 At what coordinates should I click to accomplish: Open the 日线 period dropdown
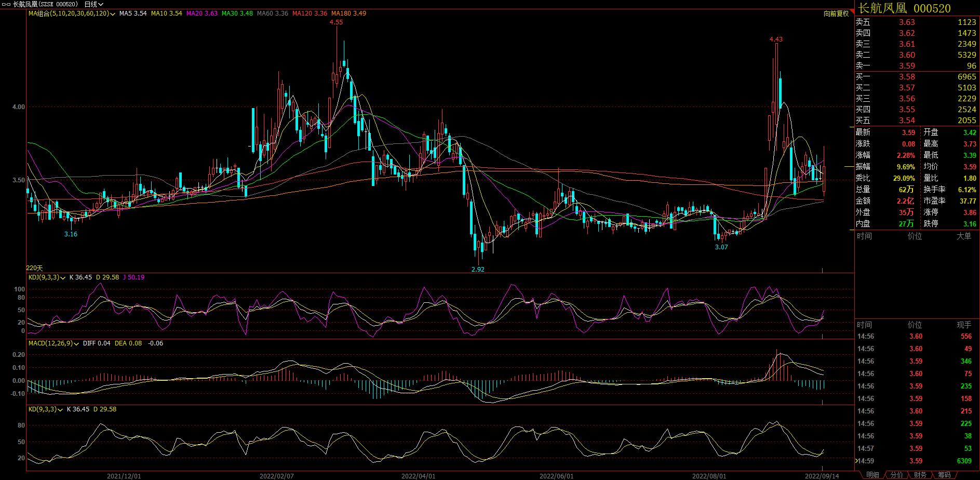point(93,4)
